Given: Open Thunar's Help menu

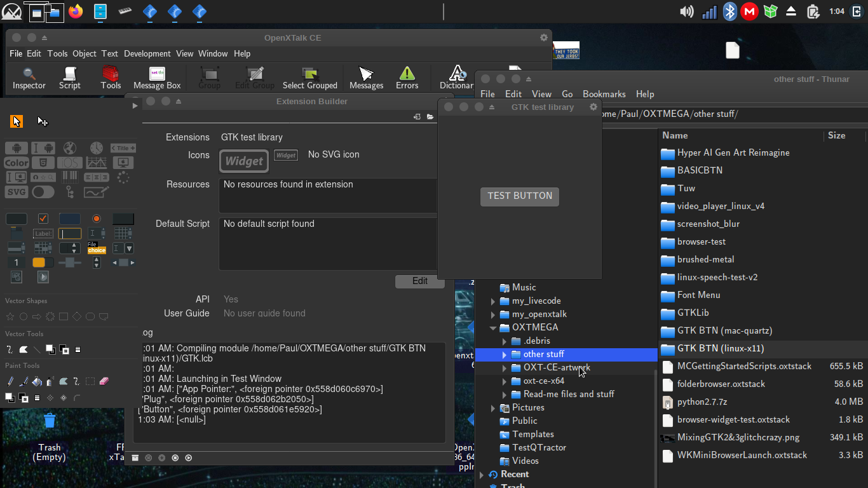Looking at the screenshot, I should click(x=645, y=94).
